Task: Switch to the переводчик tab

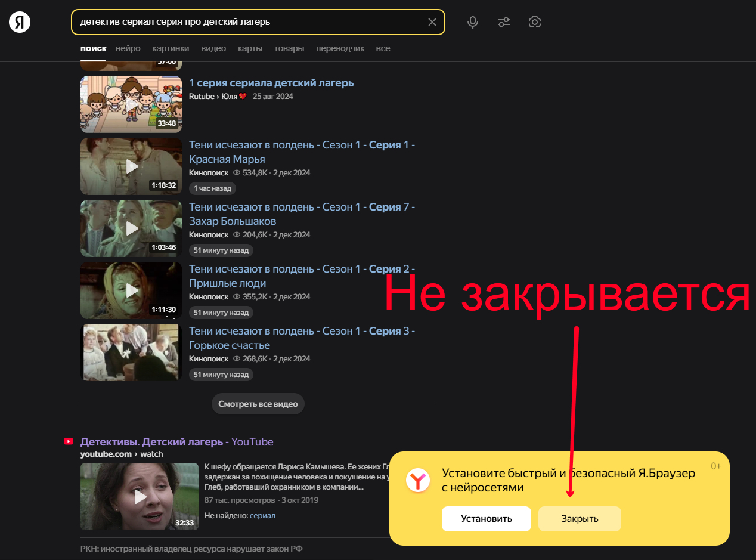Action: 340,48
